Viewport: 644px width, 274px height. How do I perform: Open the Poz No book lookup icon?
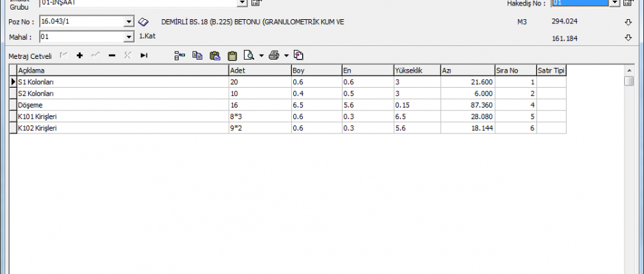click(x=143, y=22)
